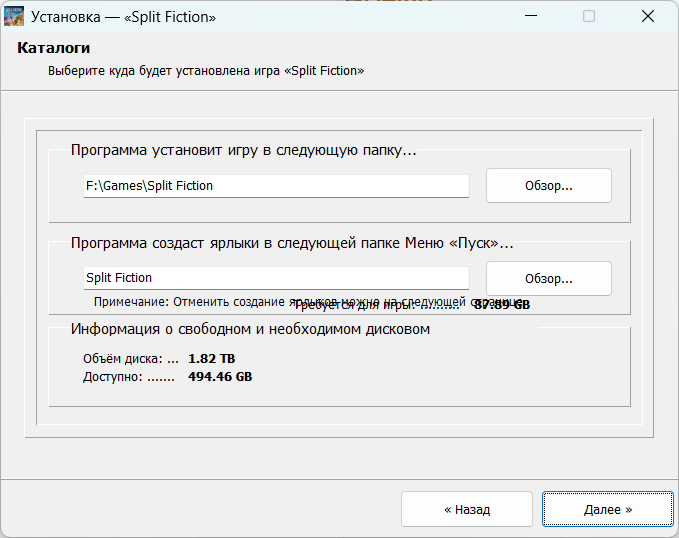Click the window title text Установка — «Split Fiction»
679x538 pixels.
coord(123,17)
